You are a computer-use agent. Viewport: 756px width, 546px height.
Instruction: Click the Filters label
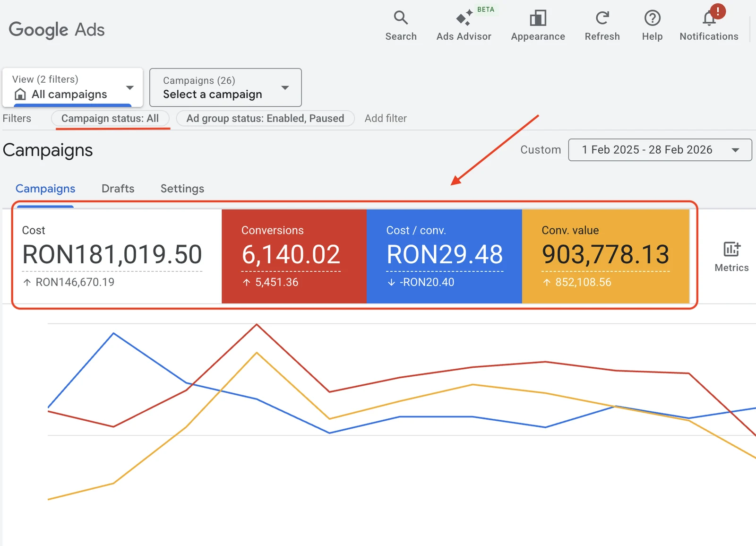click(x=17, y=118)
